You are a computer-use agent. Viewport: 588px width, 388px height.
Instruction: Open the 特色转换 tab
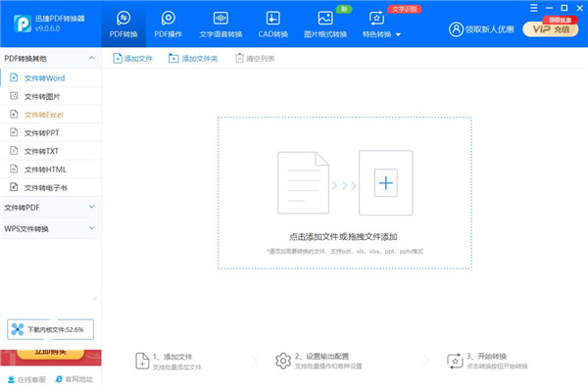pyautogui.click(x=377, y=24)
